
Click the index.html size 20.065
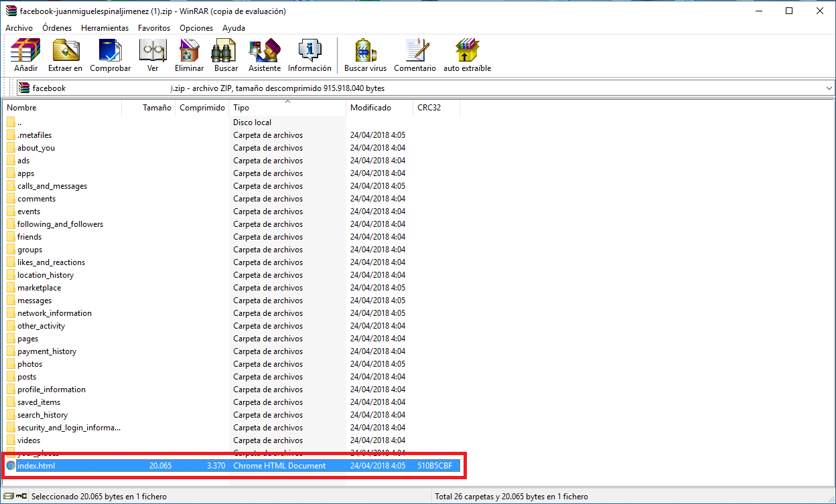click(x=160, y=466)
